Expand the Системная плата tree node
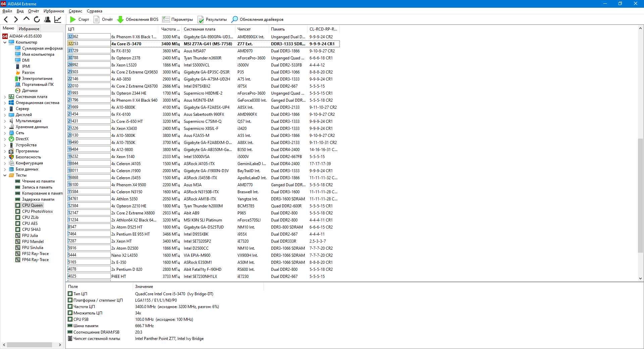This screenshot has width=644, height=349. click(5, 97)
